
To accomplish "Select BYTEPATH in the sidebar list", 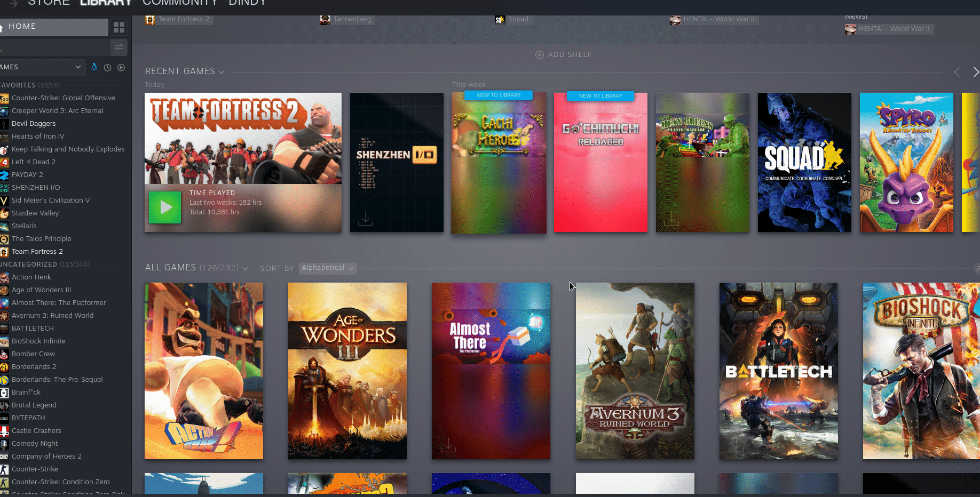I will click(28, 418).
